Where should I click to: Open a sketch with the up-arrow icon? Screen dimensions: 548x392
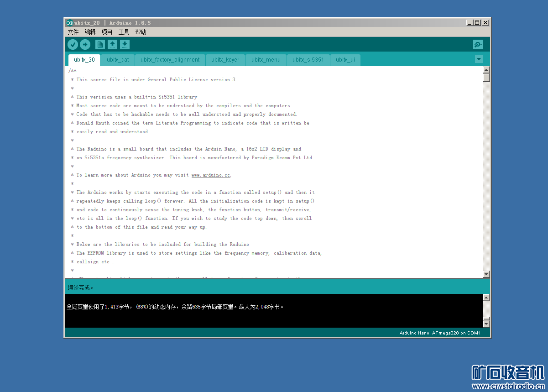tap(112, 44)
